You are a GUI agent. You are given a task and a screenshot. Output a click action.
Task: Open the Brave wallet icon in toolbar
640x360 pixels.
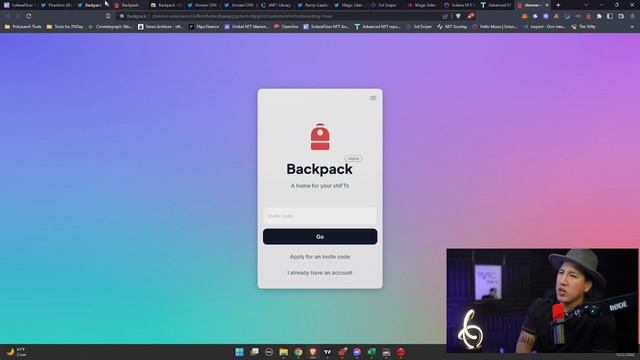(x=621, y=16)
